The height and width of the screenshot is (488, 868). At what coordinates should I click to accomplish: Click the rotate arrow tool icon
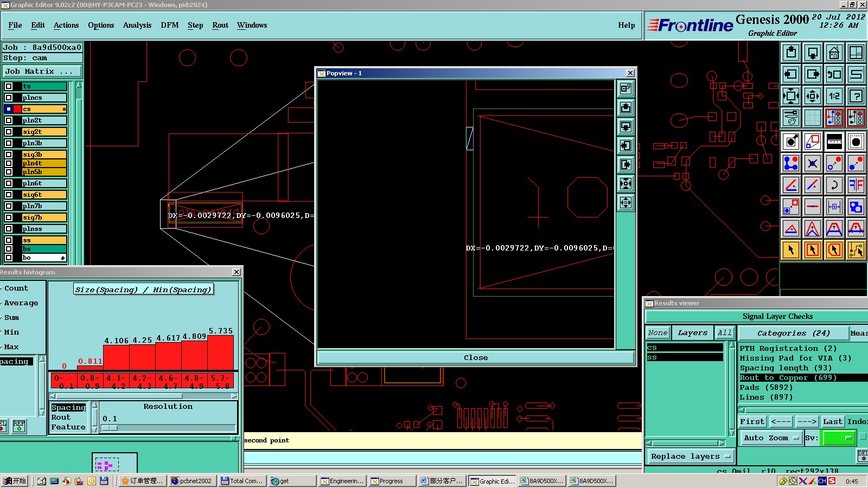pyautogui.click(x=834, y=185)
